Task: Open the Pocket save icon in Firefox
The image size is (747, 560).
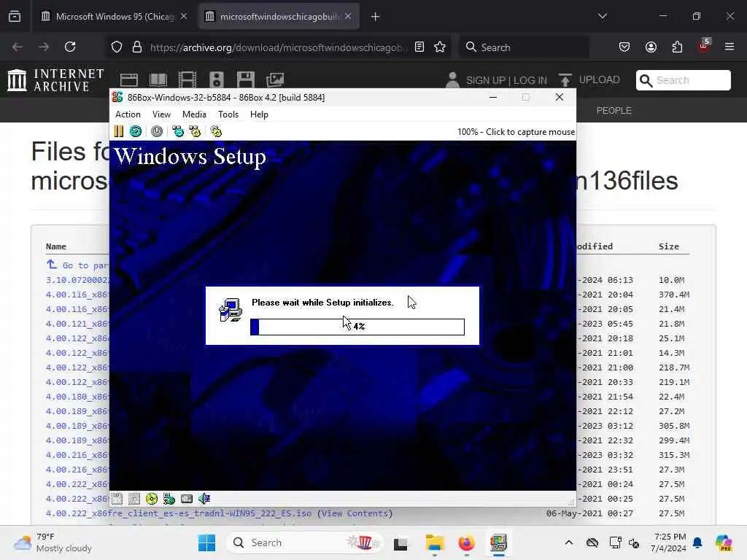Action: (x=624, y=47)
